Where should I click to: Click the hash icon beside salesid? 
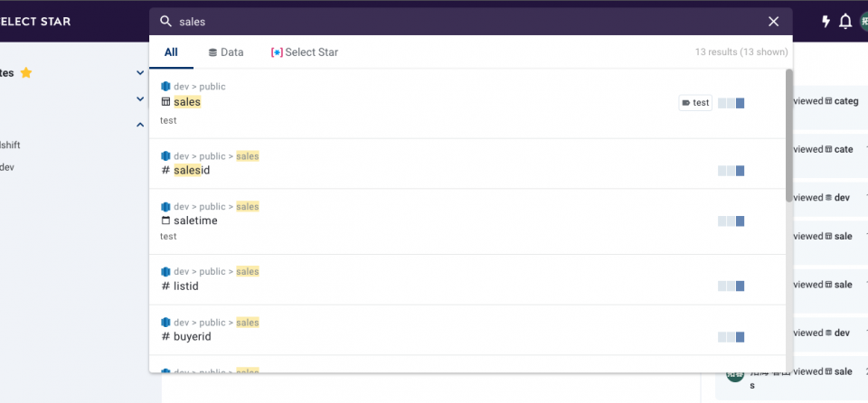click(x=165, y=171)
